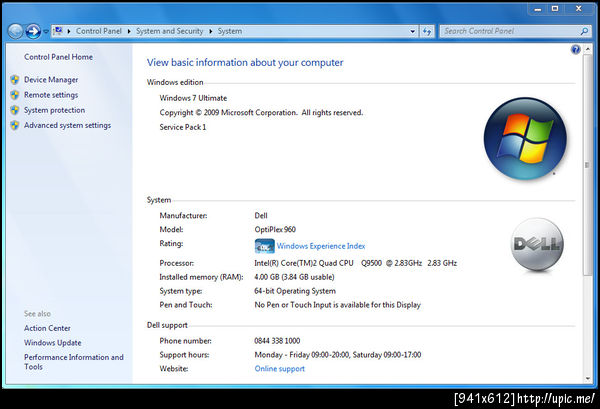The image size is (600, 409).
Task: Click the Intel Core 2 Quad processor value
Action: coord(355,263)
